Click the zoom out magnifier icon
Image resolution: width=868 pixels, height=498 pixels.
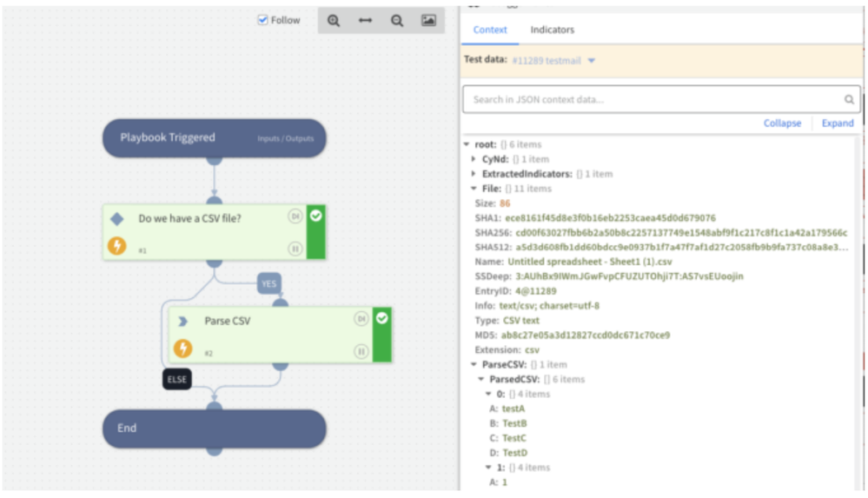pos(397,21)
